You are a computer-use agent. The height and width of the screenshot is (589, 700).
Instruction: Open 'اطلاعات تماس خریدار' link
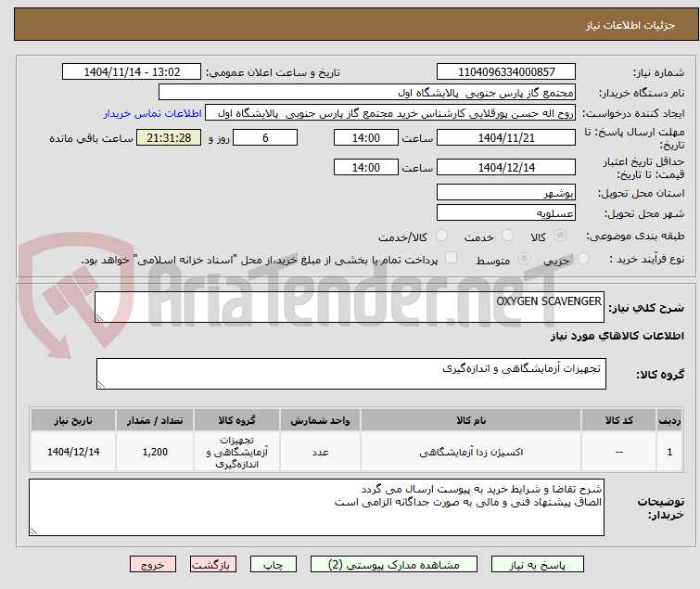pyautogui.click(x=153, y=113)
